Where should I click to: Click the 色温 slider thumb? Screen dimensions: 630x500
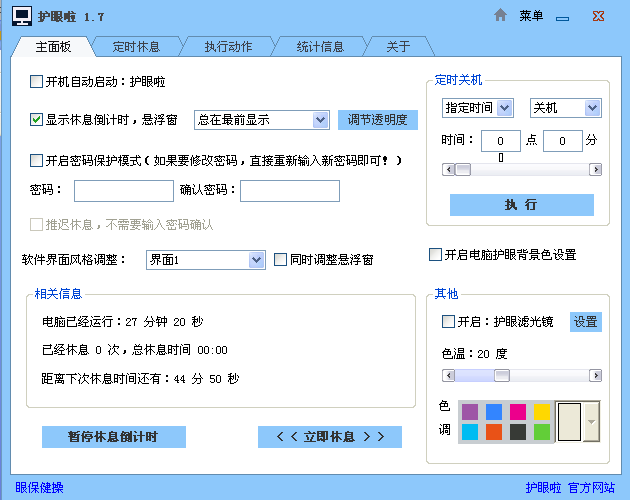click(x=502, y=375)
